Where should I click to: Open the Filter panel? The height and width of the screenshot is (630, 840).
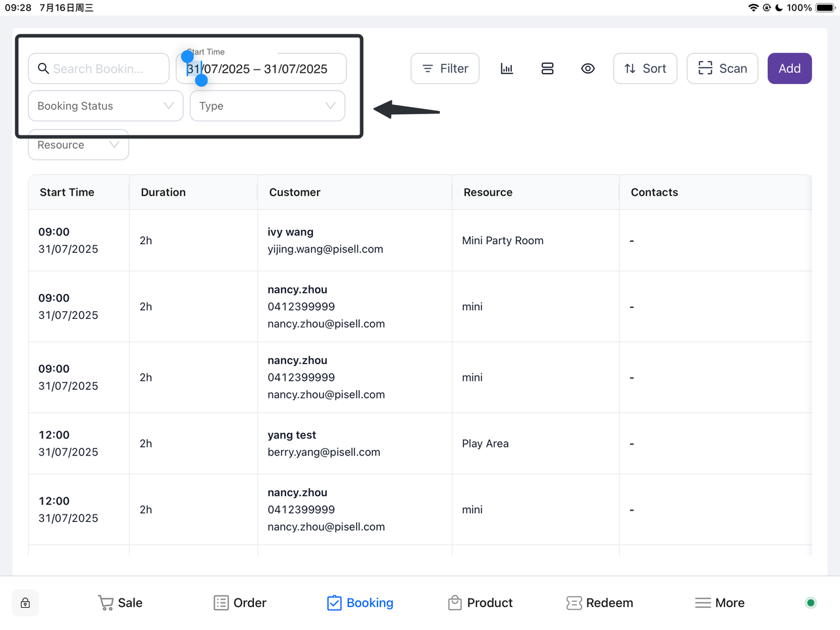tap(445, 68)
